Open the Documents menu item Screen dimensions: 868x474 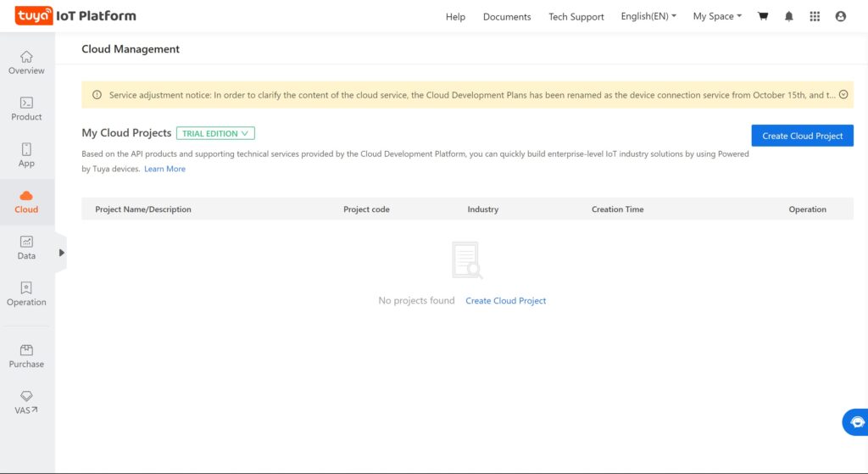click(507, 17)
